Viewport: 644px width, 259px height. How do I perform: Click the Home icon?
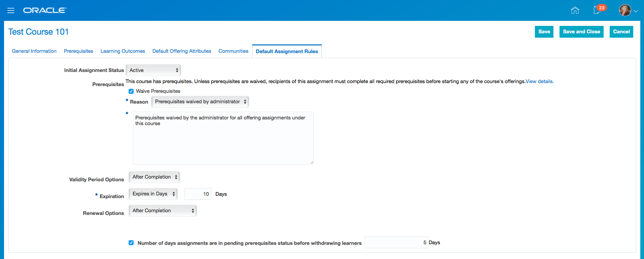575,10
